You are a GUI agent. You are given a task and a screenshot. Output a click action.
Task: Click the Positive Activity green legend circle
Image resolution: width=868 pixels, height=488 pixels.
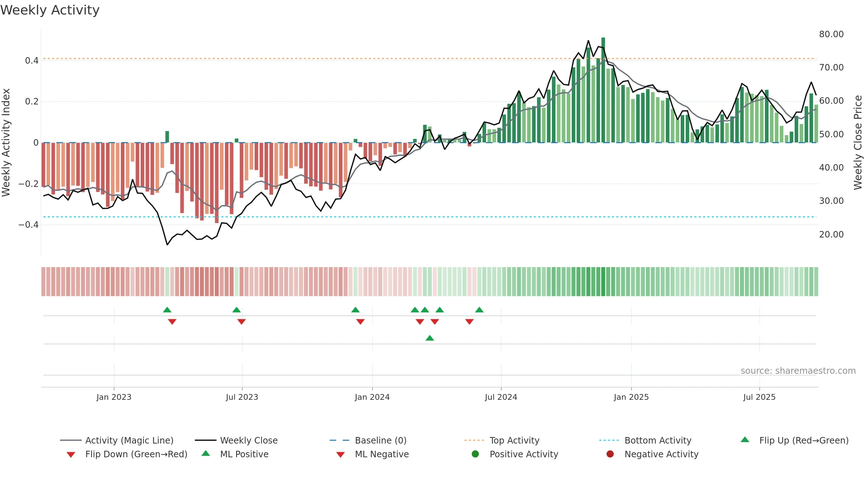pos(476,454)
